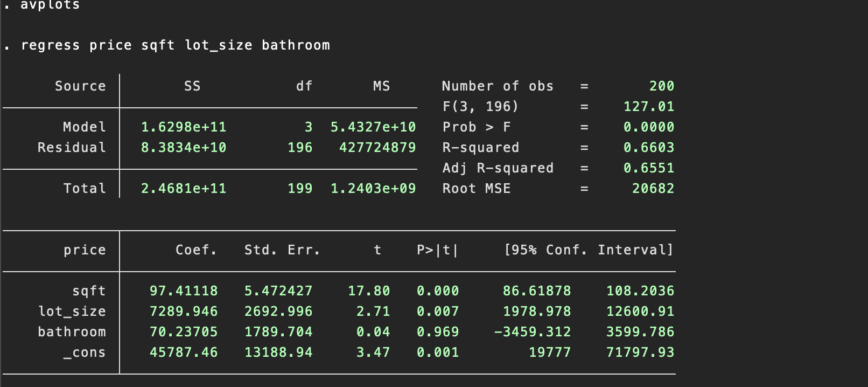The height and width of the screenshot is (387, 868).
Task: Click bathroom lower bound -3459.312
Action: (533, 332)
